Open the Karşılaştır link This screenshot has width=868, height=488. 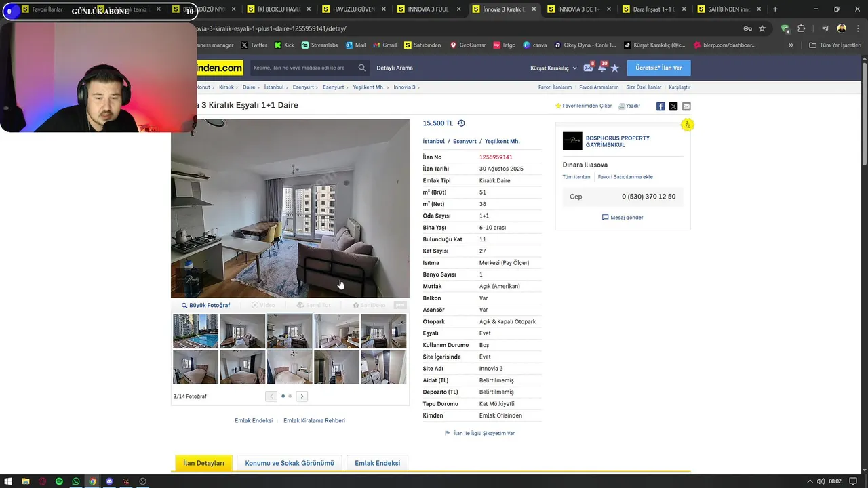coord(679,87)
